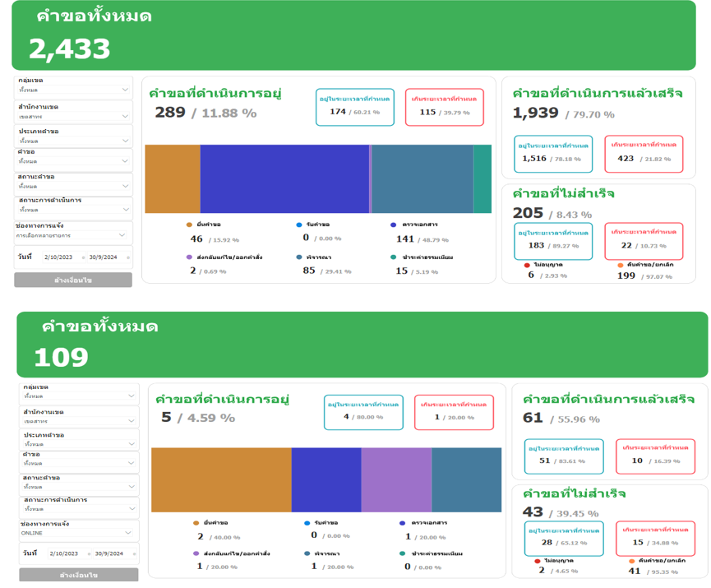Click the teal legend dot beside 15 / 5.19 %
This screenshot has width=711, height=588.
[x=394, y=257]
